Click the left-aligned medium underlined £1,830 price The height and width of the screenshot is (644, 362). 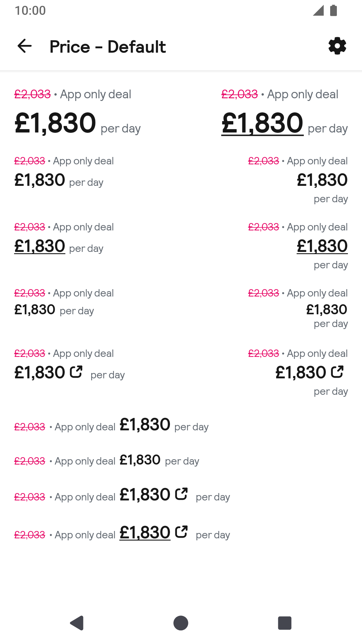point(40,246)
